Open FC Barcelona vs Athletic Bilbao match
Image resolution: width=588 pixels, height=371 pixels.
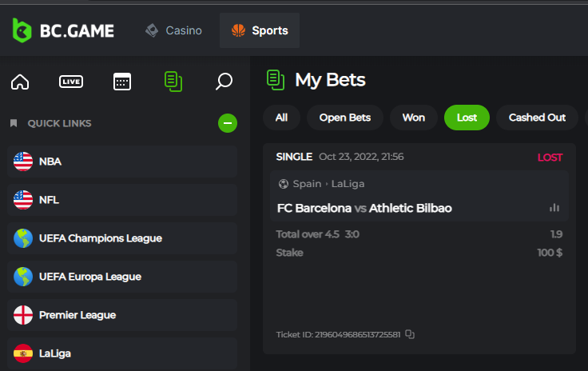tap(364, 208)
